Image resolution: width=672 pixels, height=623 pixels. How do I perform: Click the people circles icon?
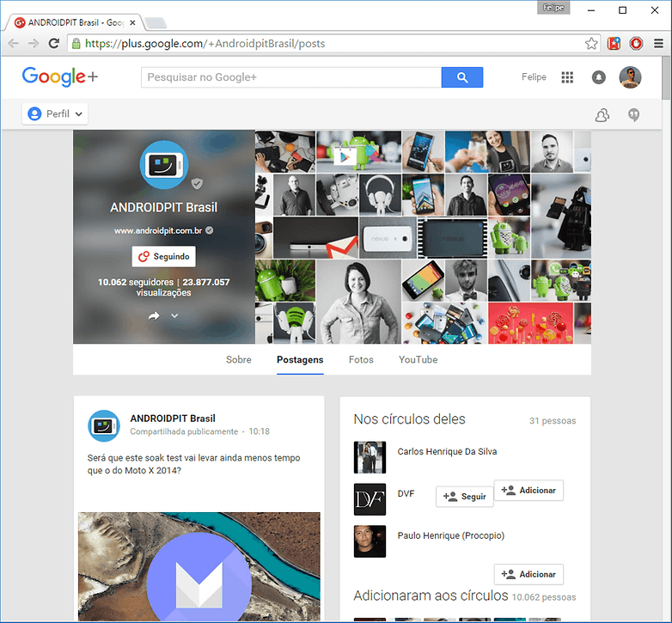(602, 115)
